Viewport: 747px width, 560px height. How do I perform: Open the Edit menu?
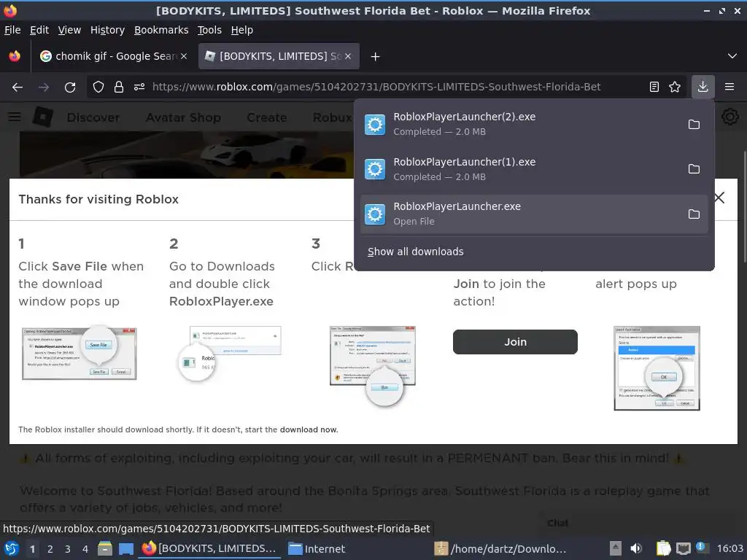(x=39, y=30)
